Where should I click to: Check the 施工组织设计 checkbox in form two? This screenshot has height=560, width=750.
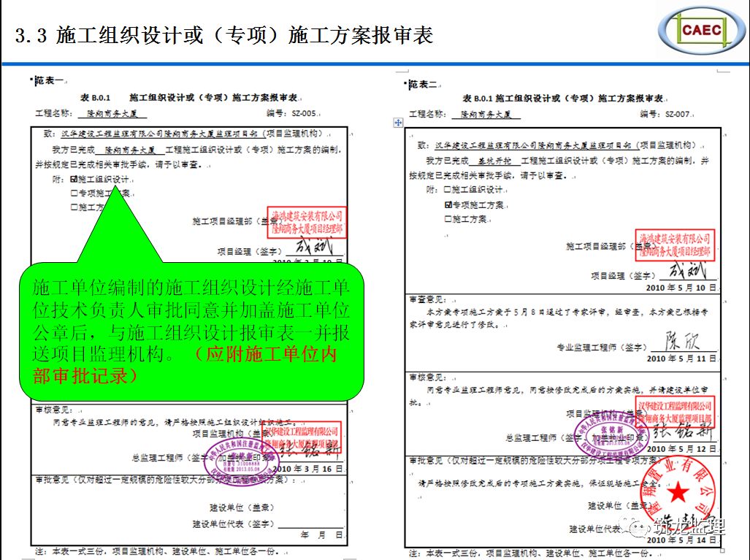click(x=448, y=190)
